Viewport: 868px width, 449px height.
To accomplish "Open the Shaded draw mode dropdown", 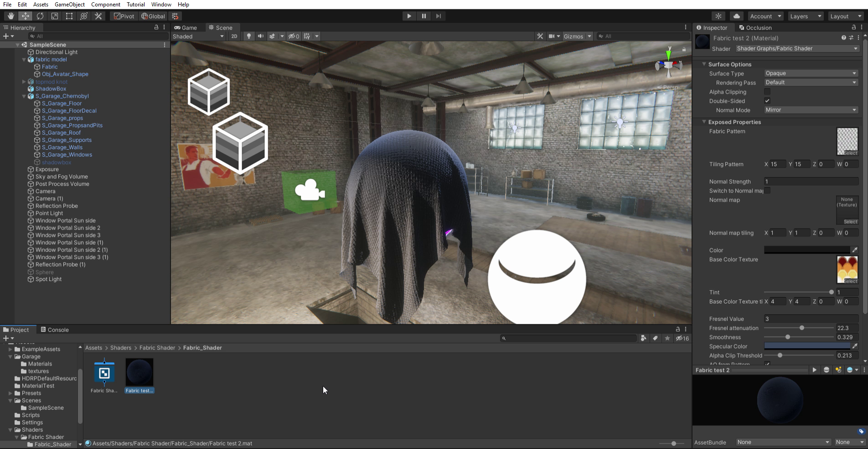I will point(198,37).
